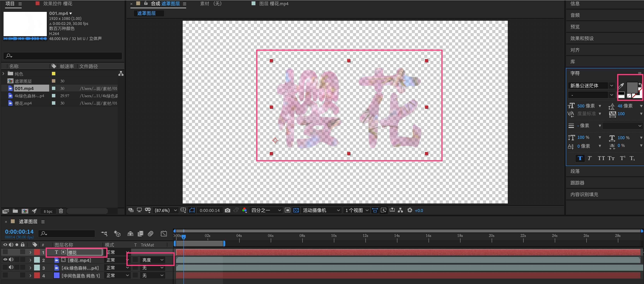The width and height of the screenshot is (644, 284).
Task: Mute audio of 4k绿色森林 layer
Action: [11, 268]
